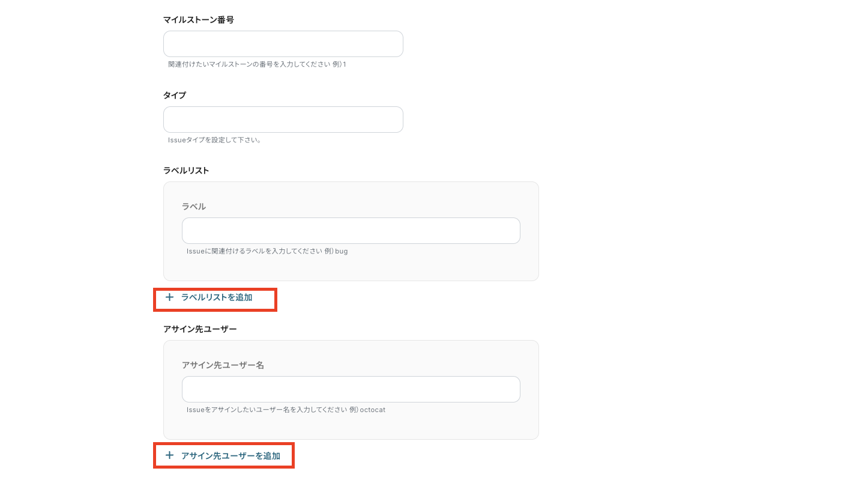Select the マイルストーン番号 field label

click(199, 20)
